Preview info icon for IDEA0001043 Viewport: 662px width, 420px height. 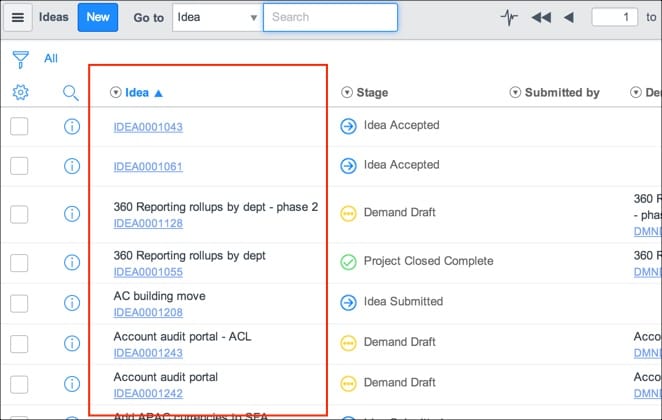coord(71,126)
